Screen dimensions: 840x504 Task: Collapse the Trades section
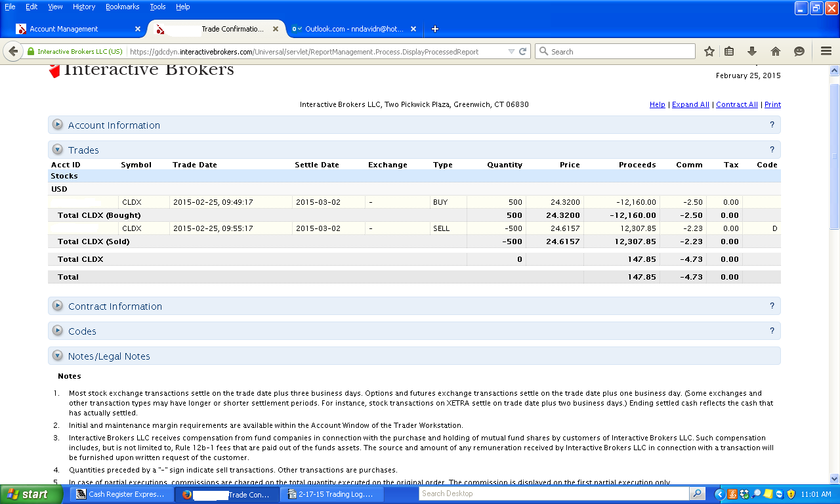58,150
